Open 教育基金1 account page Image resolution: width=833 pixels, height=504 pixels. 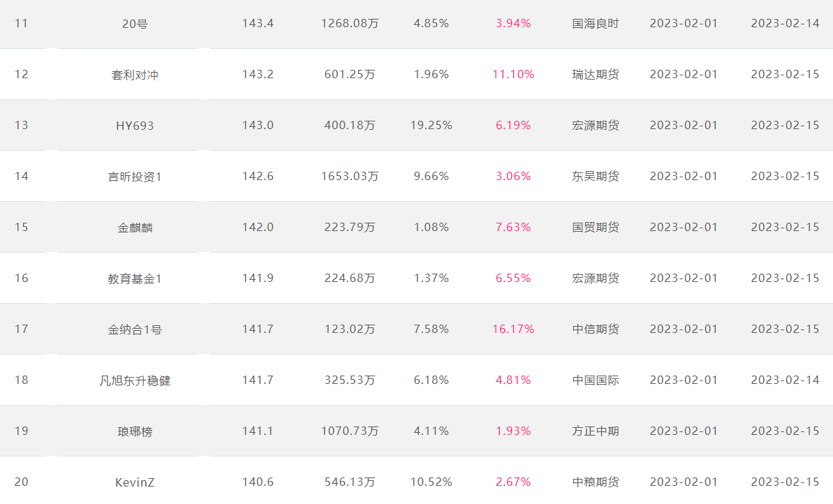[134, 279]
